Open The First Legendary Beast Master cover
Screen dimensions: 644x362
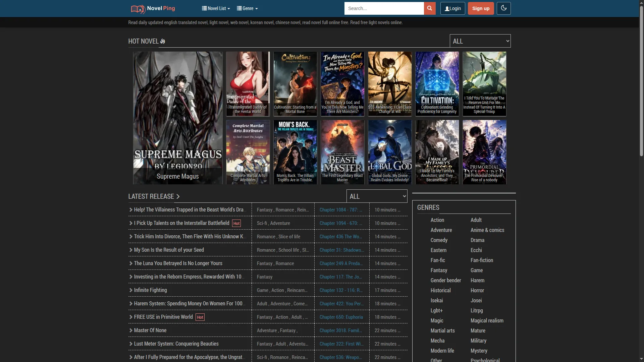point(342,152)
